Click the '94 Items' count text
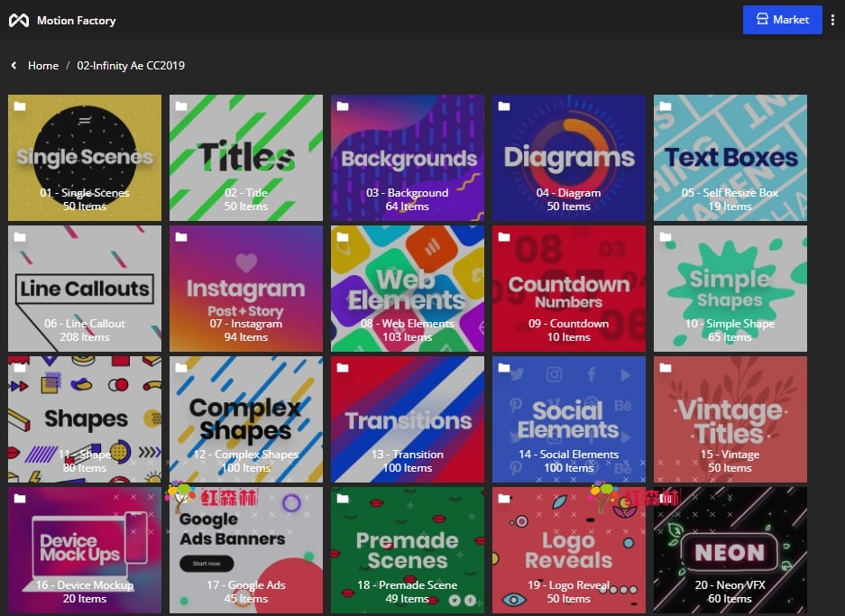This screenshot has width=845, height=616. click(246, 337)
